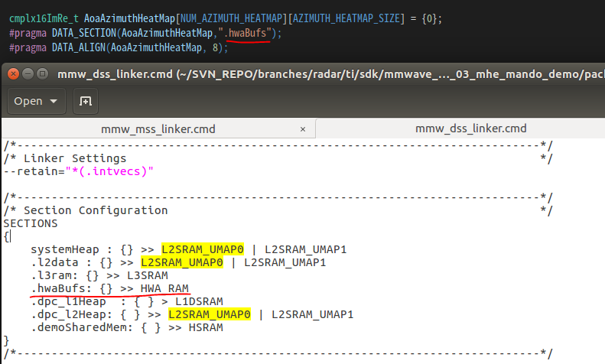Click the gedit title bar text
This screenshot has width=605, height=364.
click(x=331, y=74)
